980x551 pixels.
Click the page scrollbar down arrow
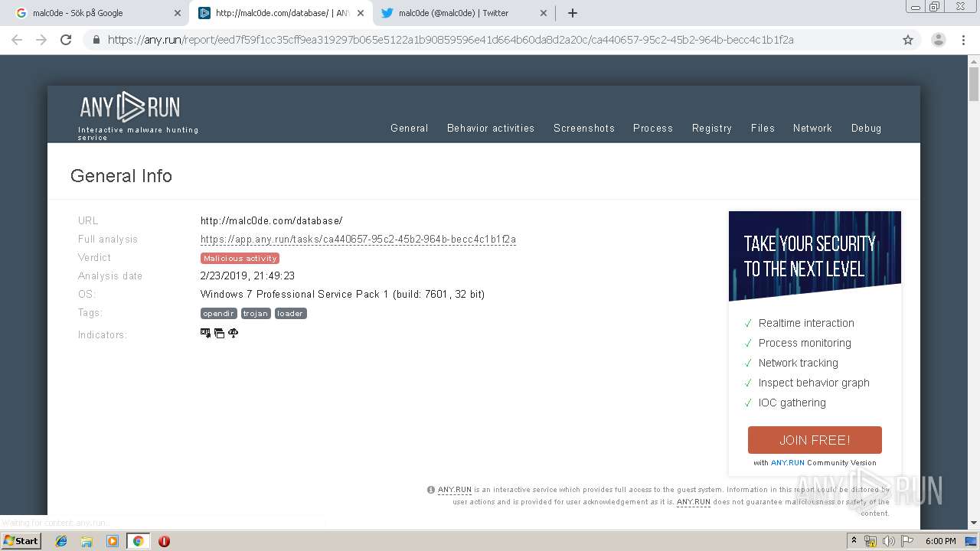pos(974,523)
